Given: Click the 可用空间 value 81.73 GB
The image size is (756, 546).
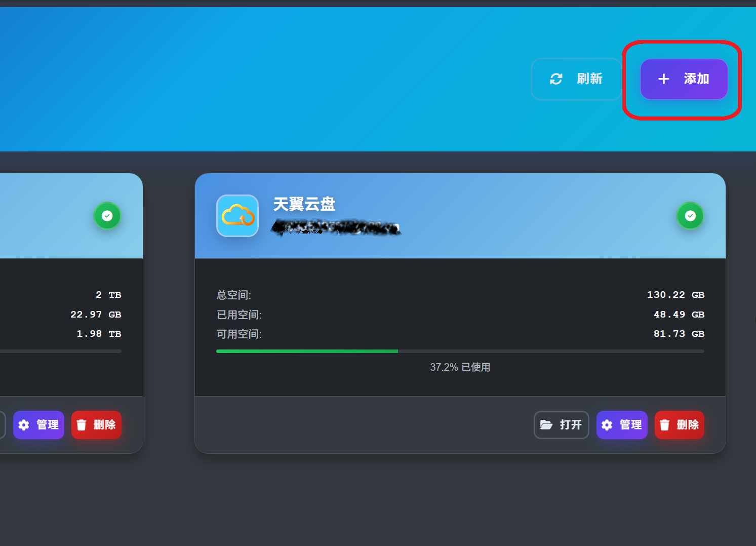Looking at the screenshot, I should [x=679, y=334].
